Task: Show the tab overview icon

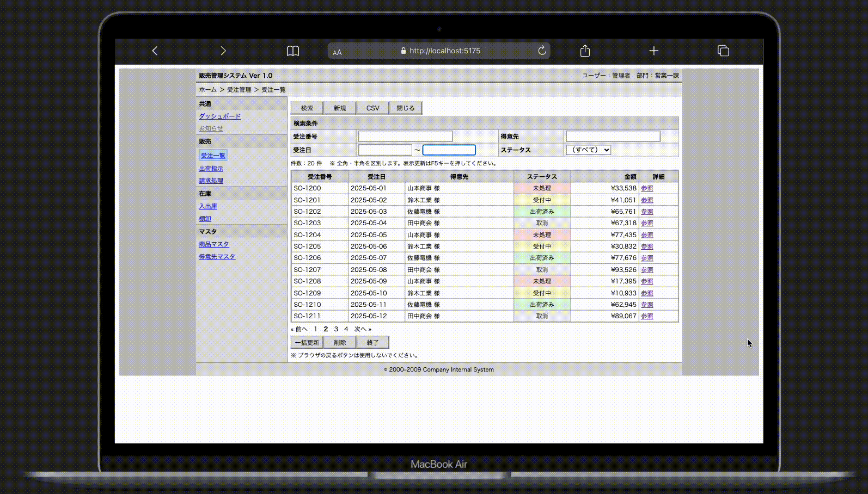Action: tap(723, 51)
